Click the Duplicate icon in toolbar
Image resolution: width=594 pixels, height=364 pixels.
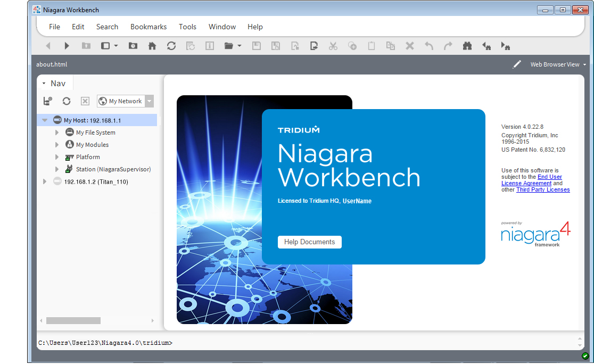click(390, 46)
